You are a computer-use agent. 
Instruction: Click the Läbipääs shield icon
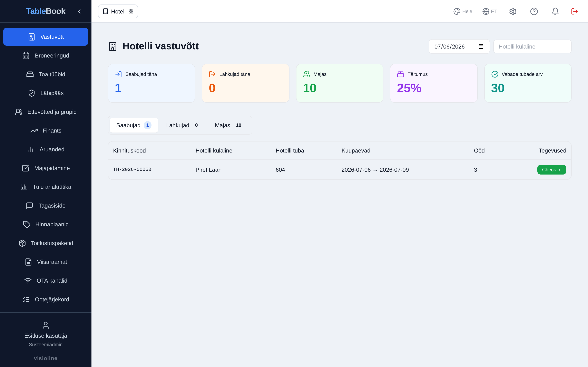click(x=32, y=93)
